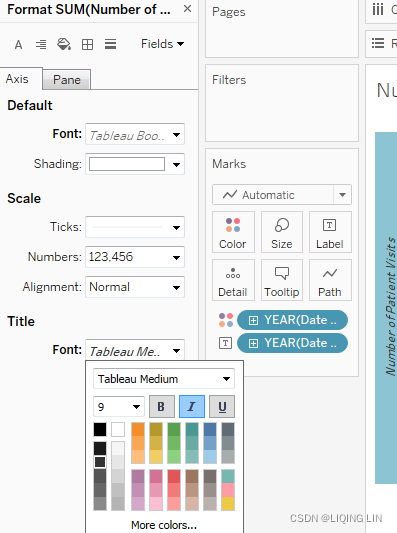Pick the yellow swatch in last column
The height and width of the screenshot is (533, 397).
228,503
